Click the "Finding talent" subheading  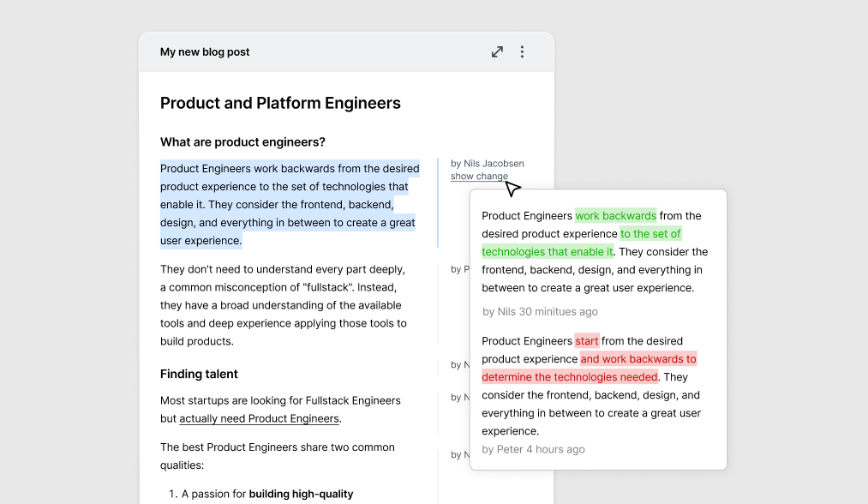coord(199,374)
